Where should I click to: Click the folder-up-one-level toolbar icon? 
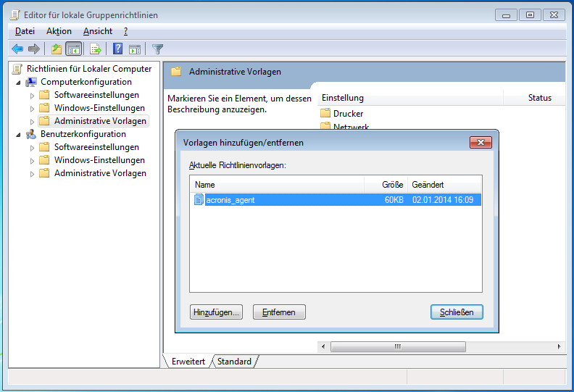[x=57, y=49]
